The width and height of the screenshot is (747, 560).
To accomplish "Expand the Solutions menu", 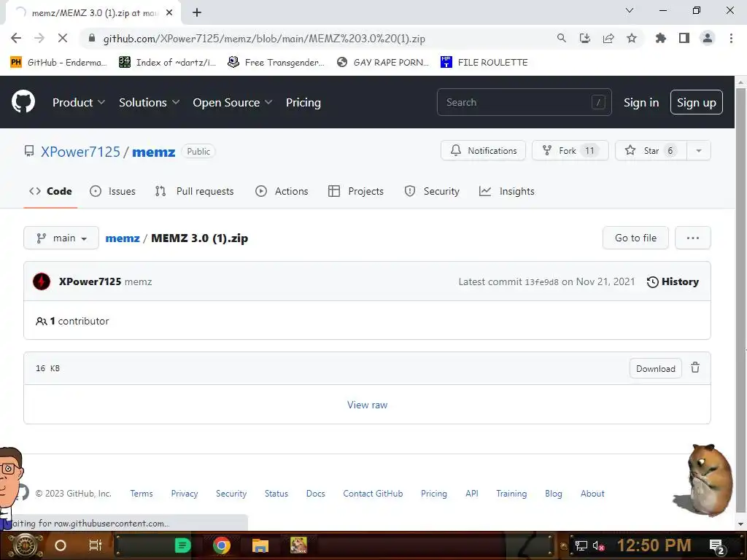I will tap(149, 102).
